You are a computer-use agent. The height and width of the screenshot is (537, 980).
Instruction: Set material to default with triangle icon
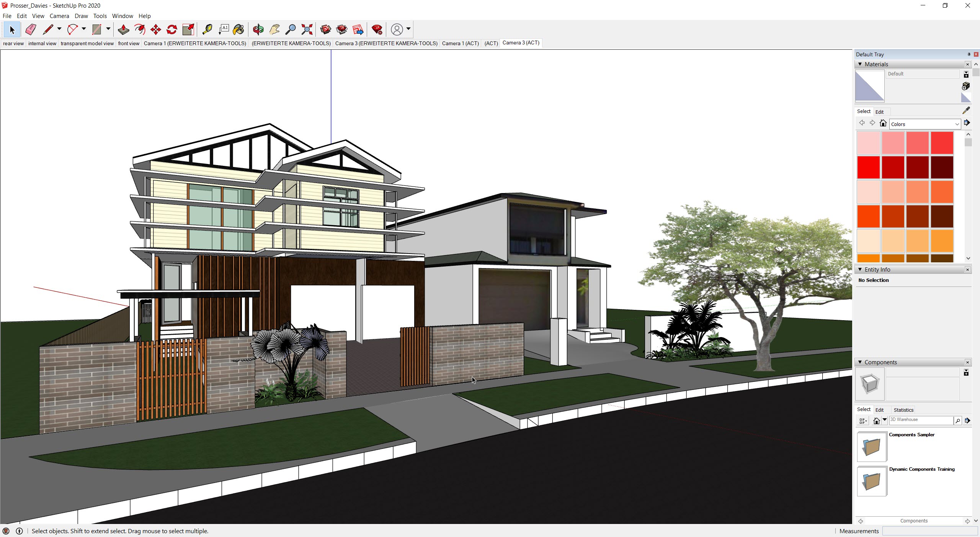pos(966,98)
